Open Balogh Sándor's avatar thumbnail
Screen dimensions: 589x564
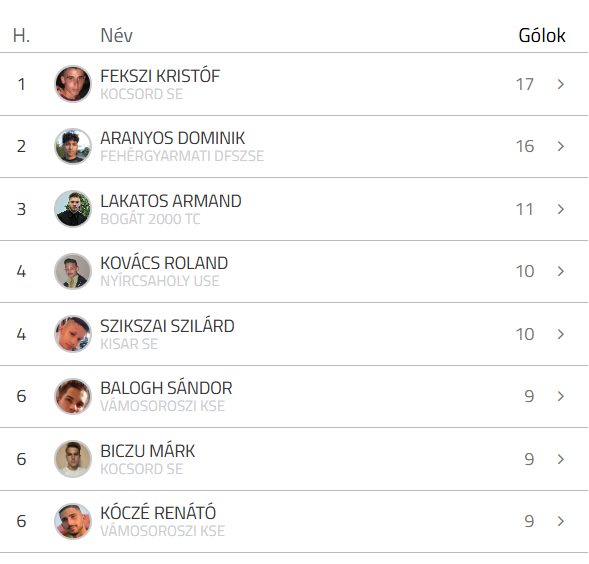pos(73,396)
